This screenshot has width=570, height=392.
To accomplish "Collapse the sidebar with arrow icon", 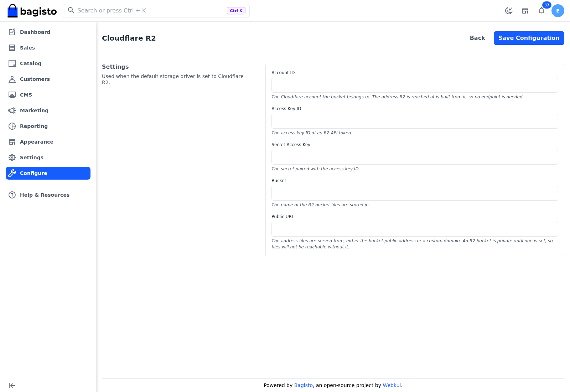I will click(x=12, y=386).
